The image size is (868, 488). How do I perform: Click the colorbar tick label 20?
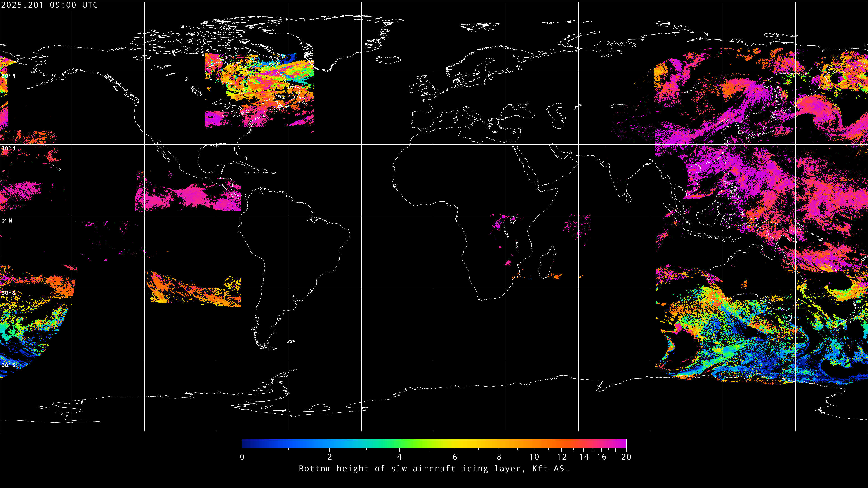(x=626, y=457)
